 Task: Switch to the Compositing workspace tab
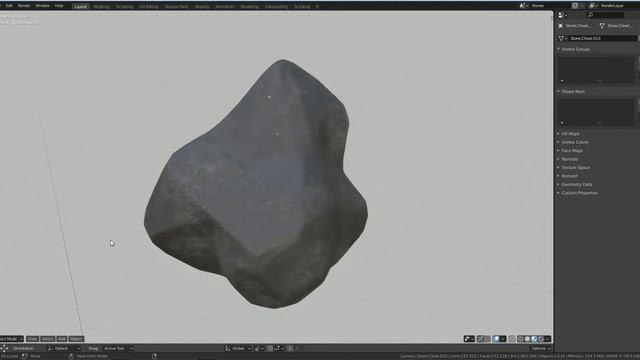(x=276, y=7)
